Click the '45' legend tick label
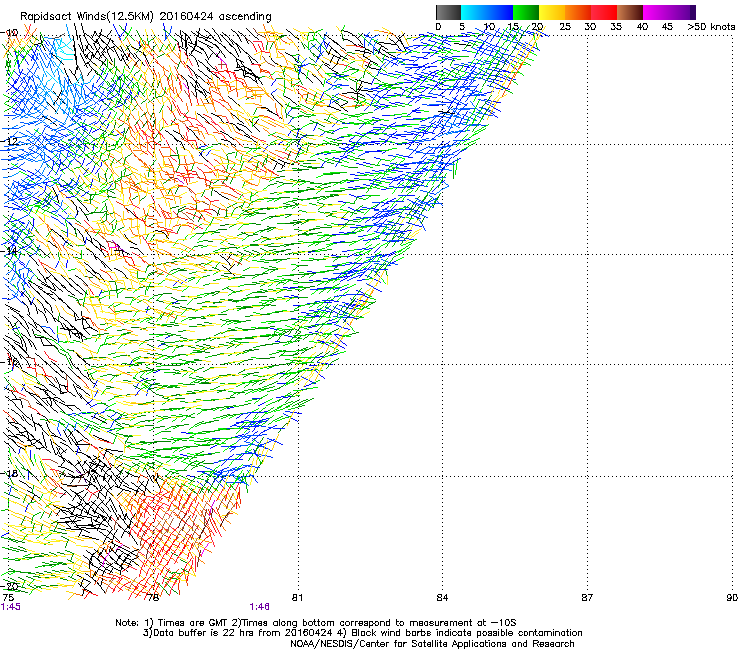 pyautogui.click(x=667, y=27)
